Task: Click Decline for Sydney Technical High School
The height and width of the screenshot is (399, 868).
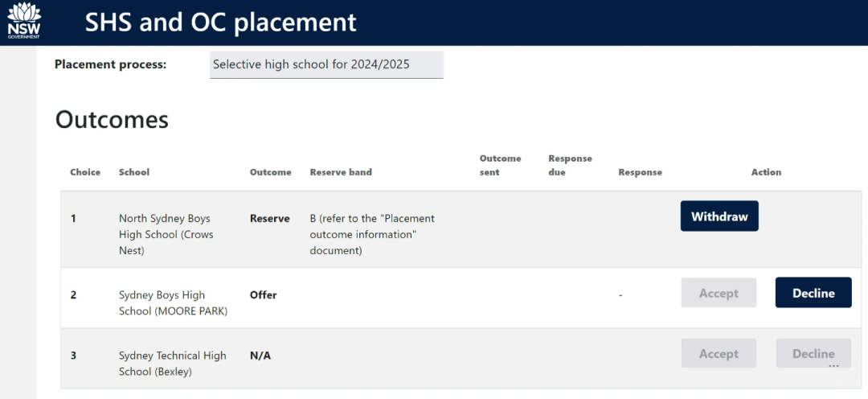Action: pos(813,353)
